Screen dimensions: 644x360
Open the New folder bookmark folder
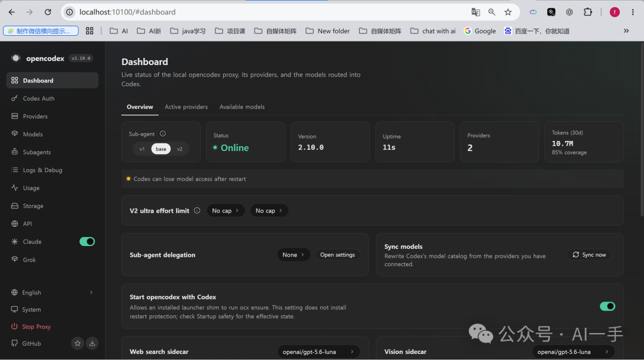coord(328,31)
